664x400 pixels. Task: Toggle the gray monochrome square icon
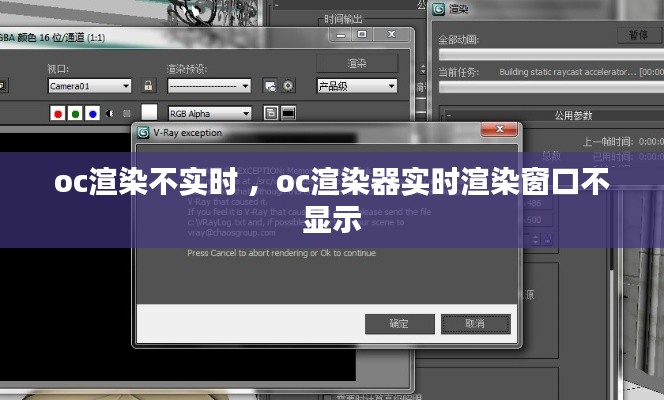(x=127, y=113)
